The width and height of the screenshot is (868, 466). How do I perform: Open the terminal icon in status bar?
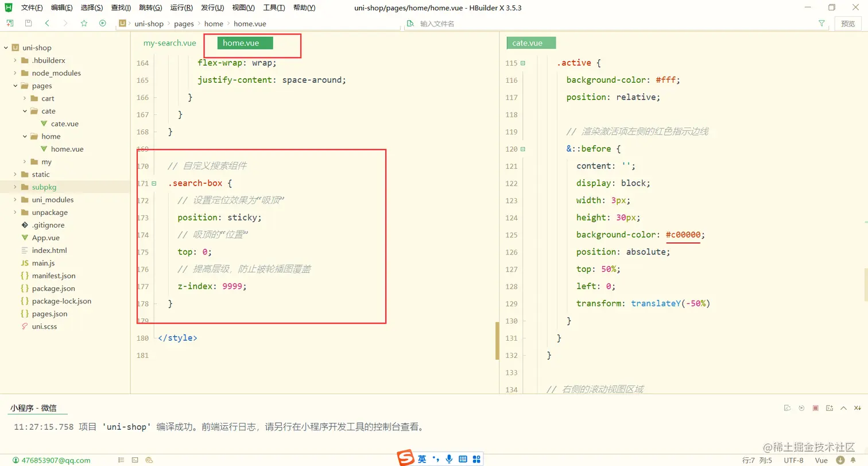(x=135, y=460)
